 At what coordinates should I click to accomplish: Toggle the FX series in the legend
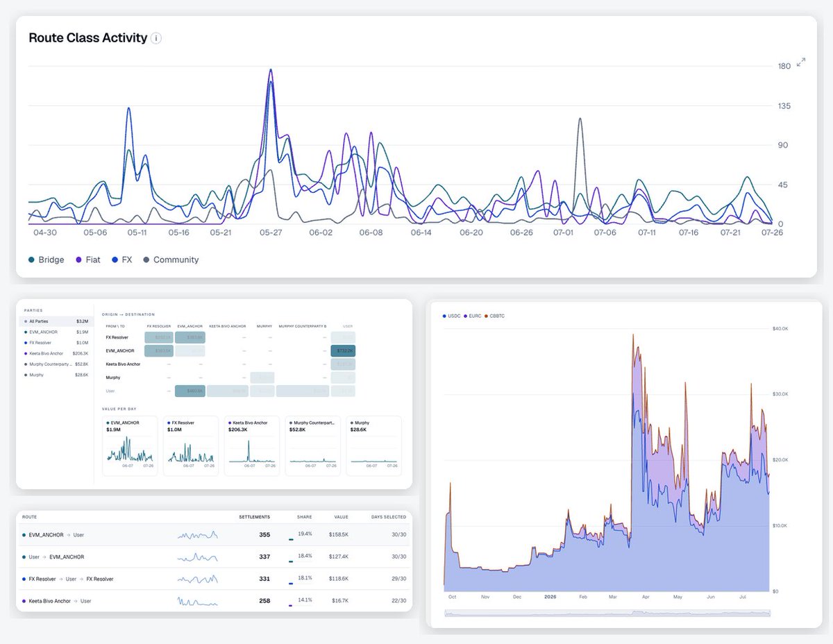(x=121, y=260)
